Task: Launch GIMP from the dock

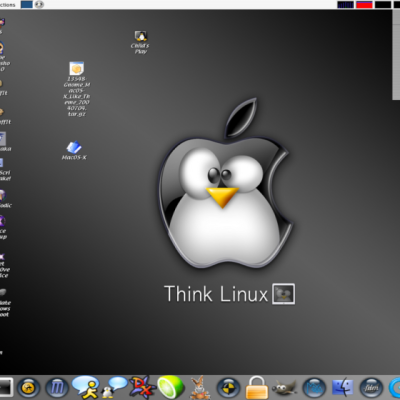Action: [x=284, y=388]
